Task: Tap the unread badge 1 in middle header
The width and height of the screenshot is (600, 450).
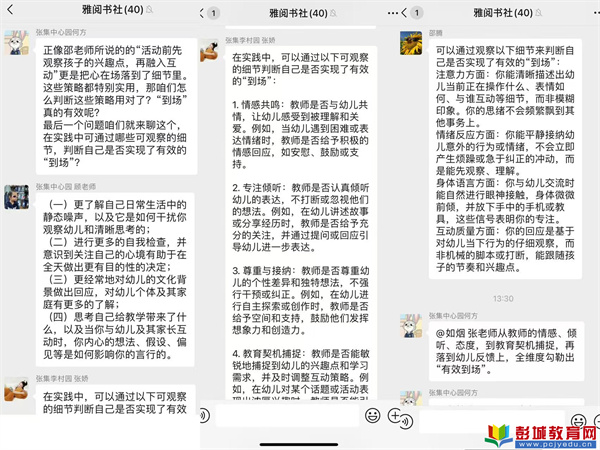Action: tap(217, 13)
